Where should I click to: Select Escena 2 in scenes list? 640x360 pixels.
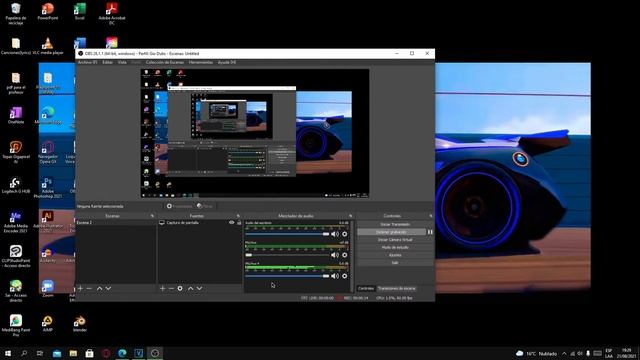click(x=116, y=222)
